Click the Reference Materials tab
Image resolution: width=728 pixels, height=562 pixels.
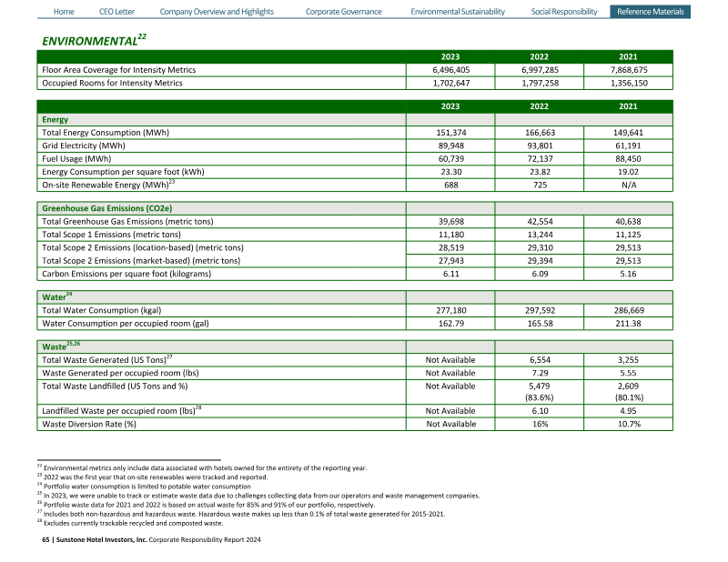pos(650,12)
